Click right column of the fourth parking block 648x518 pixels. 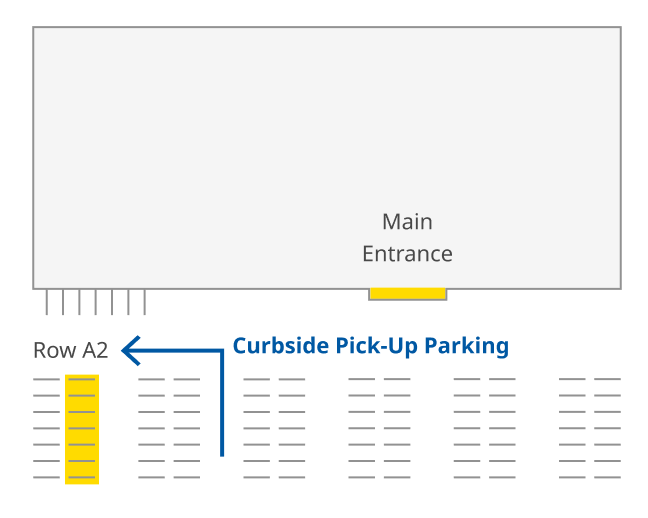[x=397, y=429]
